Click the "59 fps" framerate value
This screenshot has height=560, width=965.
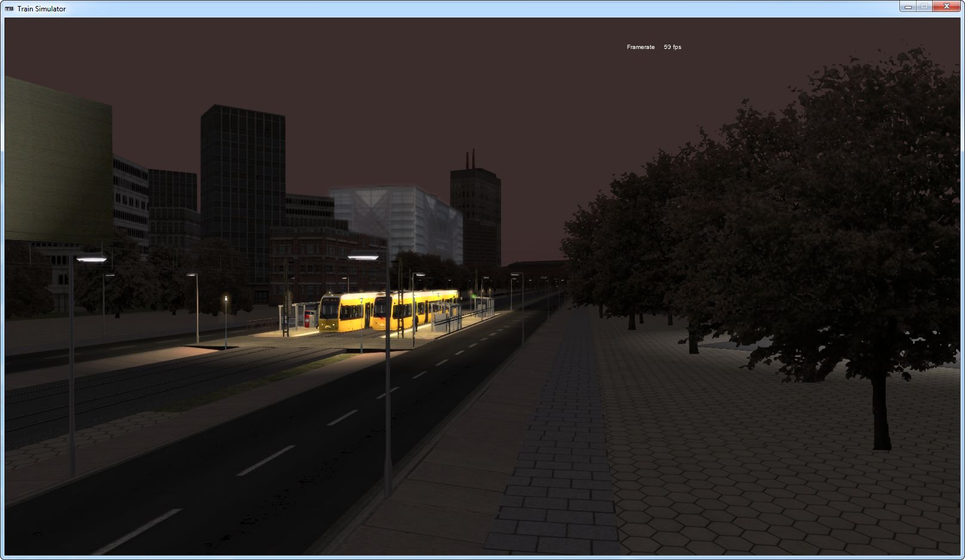coord(672,47)
